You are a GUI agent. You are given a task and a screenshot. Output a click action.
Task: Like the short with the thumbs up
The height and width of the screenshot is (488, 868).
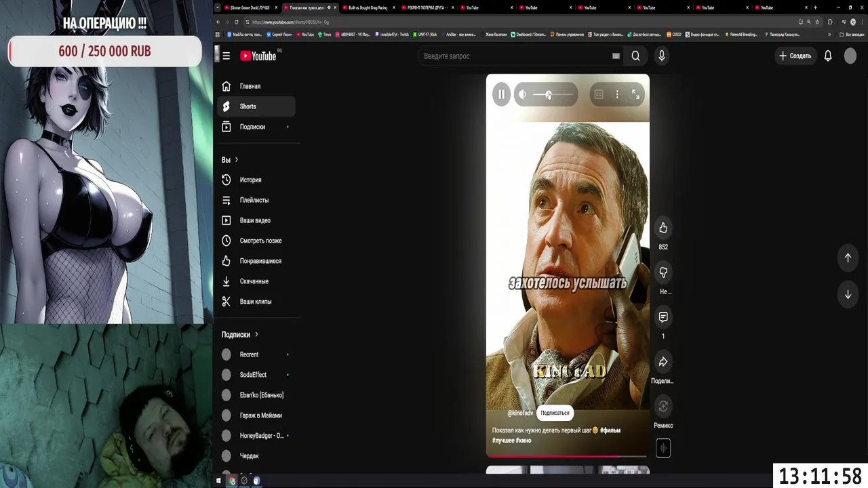pos(663,228)
